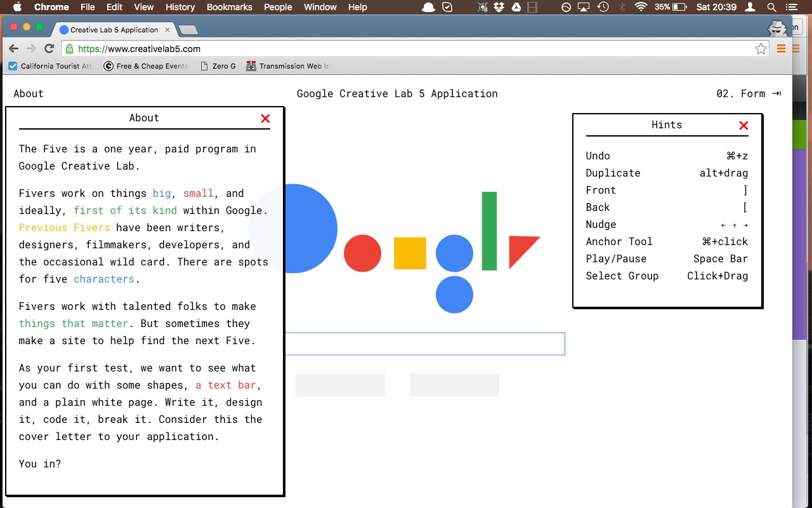Open the Chrome application menu

point(51,7)
